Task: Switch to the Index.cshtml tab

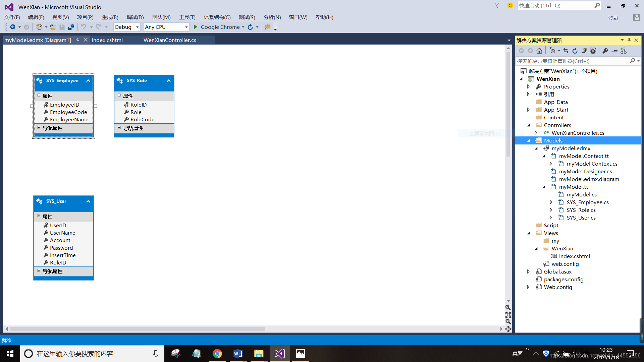Action: click(x=107, y=40)
